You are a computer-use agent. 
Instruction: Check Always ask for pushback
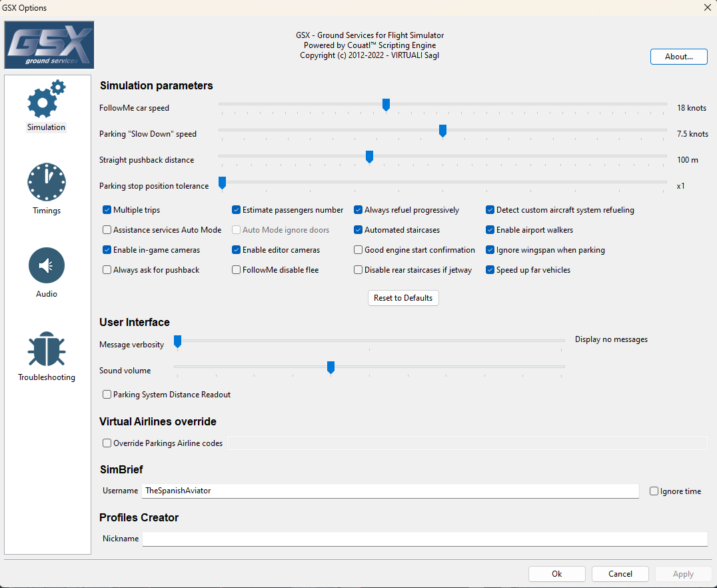click(x=107, y=270)
